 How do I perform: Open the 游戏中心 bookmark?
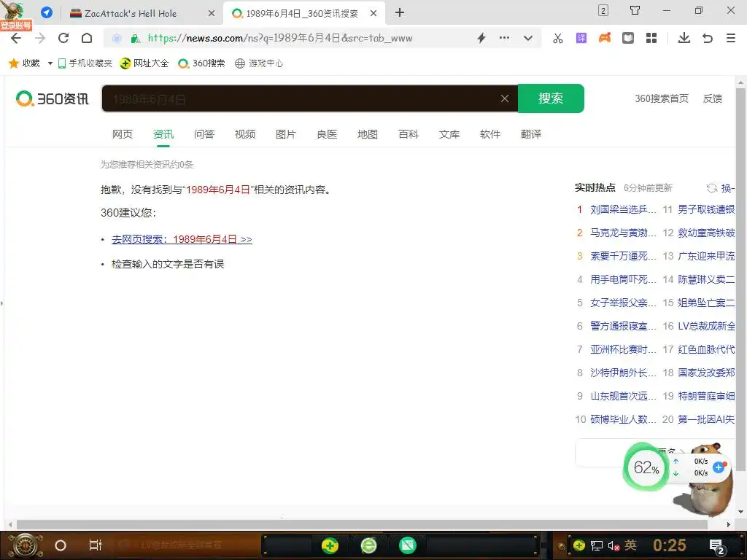pyautogui.click(x=259, y=63)
